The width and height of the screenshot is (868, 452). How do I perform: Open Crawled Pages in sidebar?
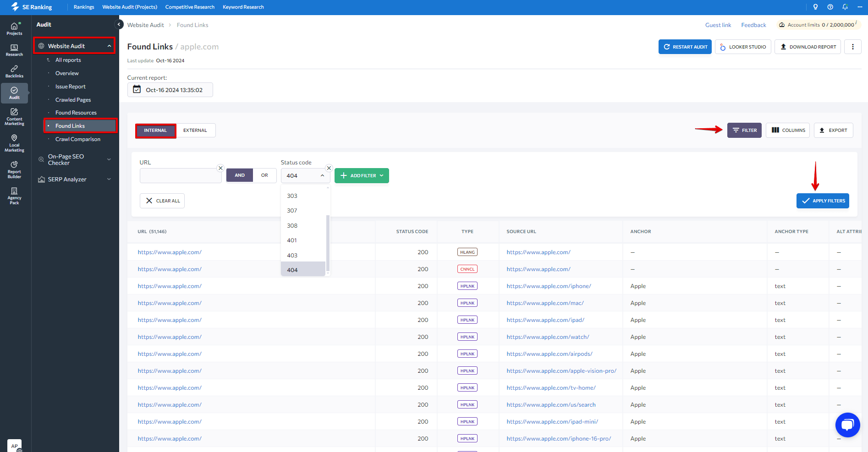click(x=73, y=100)
